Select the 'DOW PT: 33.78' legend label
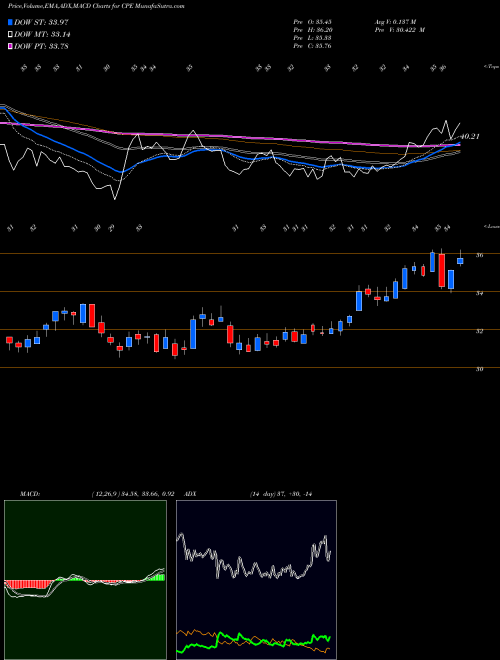Screen dimensions: 500x660 (x=41, y=46)
